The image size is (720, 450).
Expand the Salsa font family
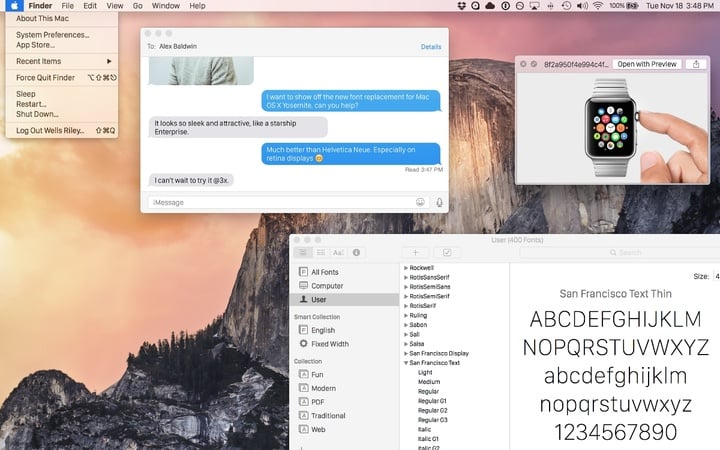pyautogui.click(x=406, y=344)
